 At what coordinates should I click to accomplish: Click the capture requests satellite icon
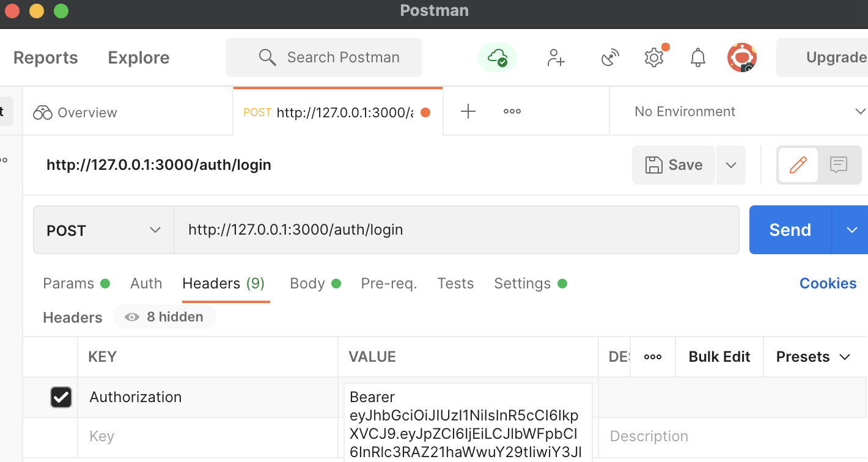coord(609,57)
